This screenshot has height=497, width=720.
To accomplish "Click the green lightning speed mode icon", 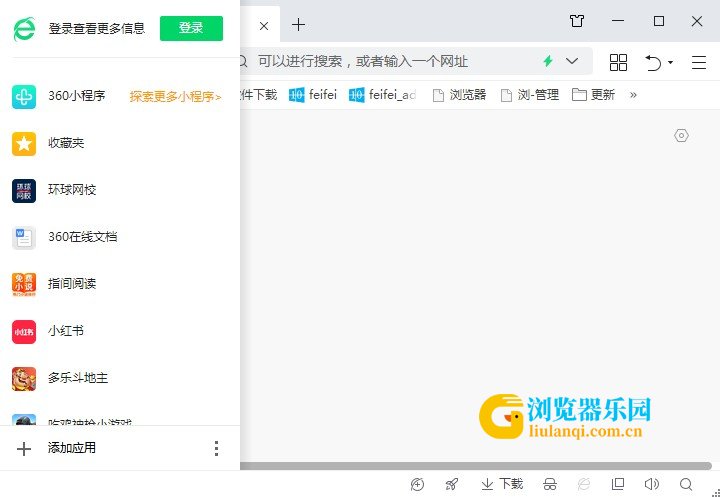I will pos(548,61).
